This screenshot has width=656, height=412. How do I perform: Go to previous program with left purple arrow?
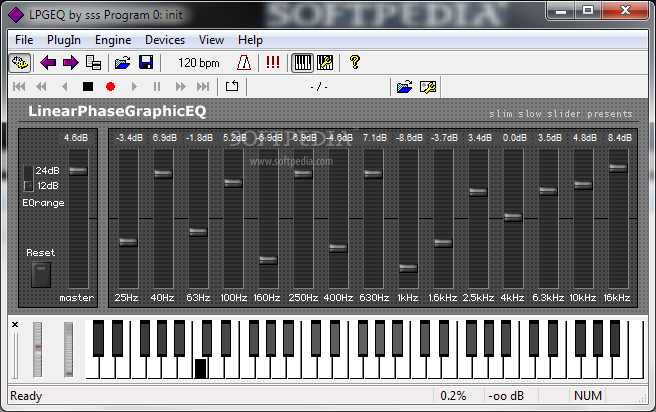48,63
